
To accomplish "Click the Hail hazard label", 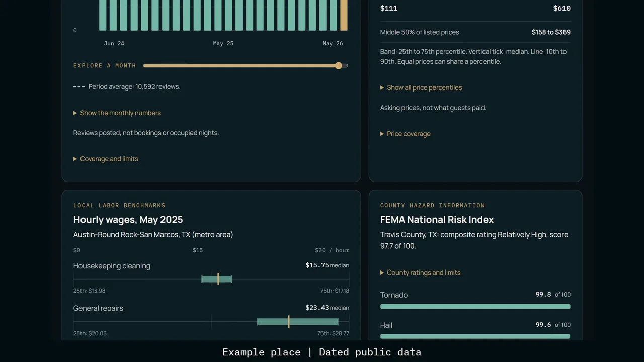I will 386,325.
